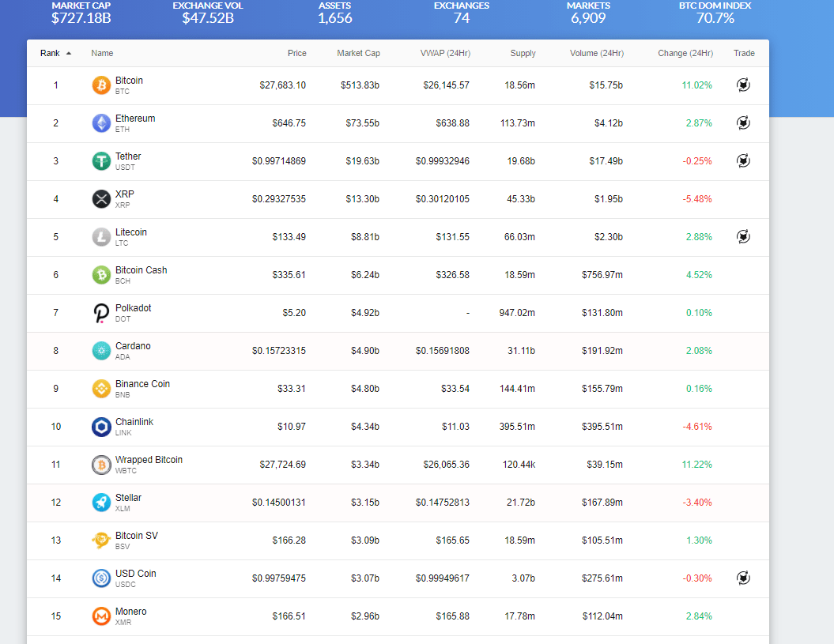The image size is (834, 644).
Task: Open the Chainlink asset name link
Action: [x=134, y=422]
